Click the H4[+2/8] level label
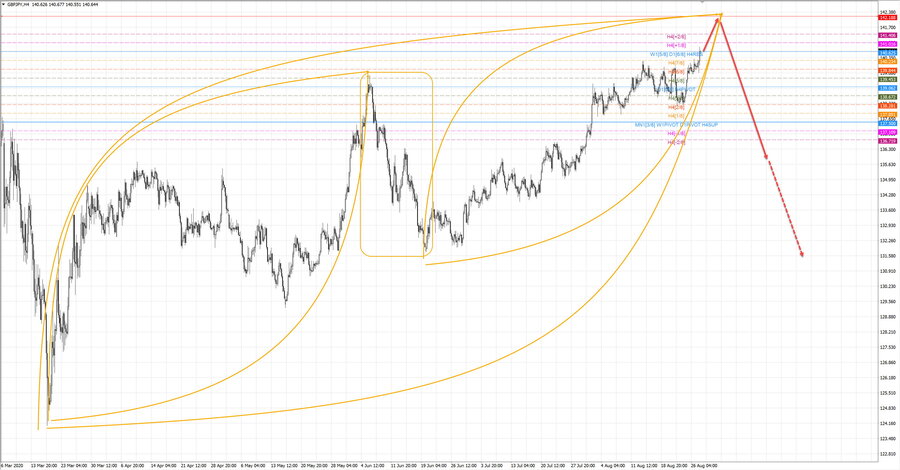The image size is (900, 470). (676, 37)
